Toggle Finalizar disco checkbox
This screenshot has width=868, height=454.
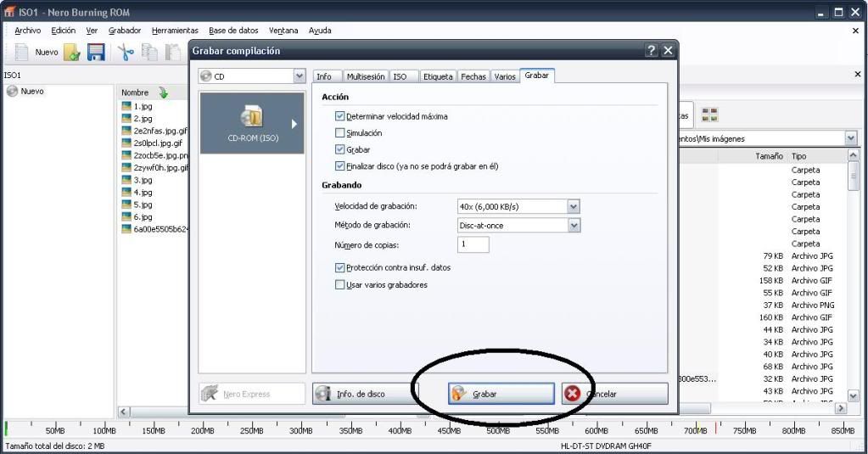pyautogui.click(x=340, y=166)
